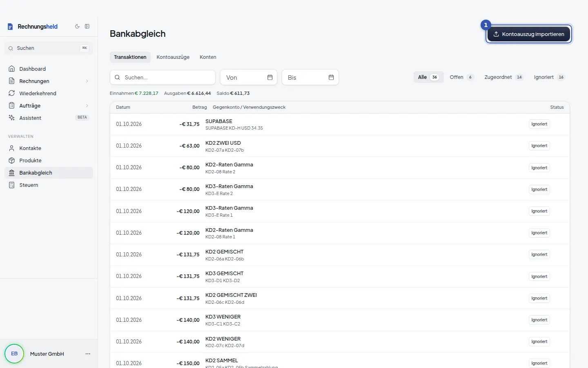
Task: Click the transactions Suchen field
Action: tap(163, 77)
